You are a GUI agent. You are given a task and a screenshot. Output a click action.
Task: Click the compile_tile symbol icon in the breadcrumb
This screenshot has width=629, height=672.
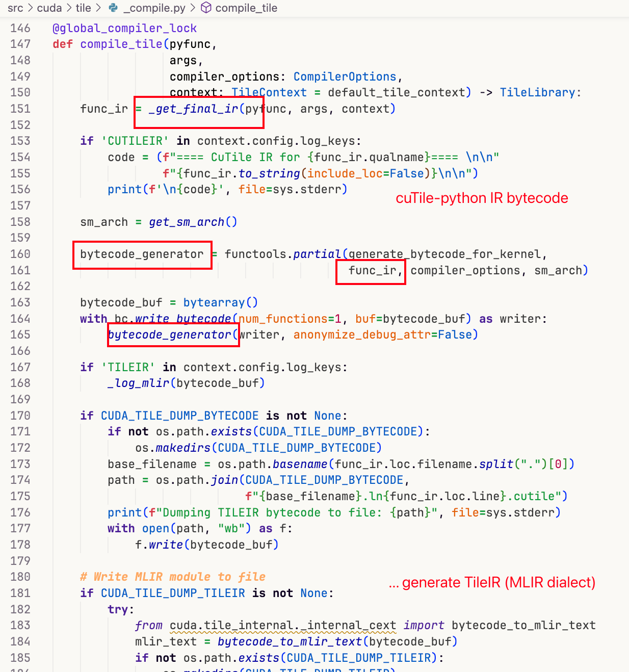pyautogui.click(x=205, y=8)
